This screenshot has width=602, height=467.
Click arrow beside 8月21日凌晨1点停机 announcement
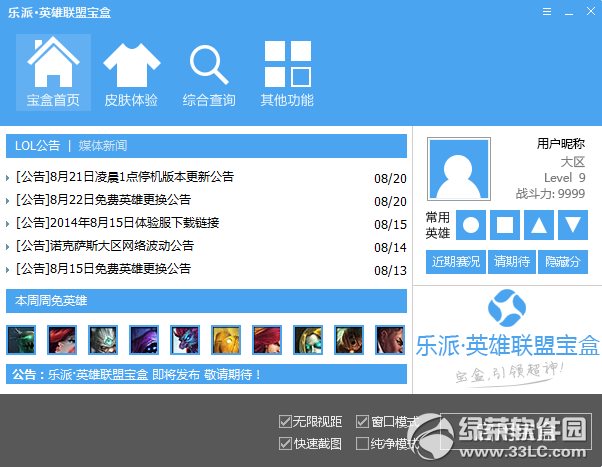7,178
